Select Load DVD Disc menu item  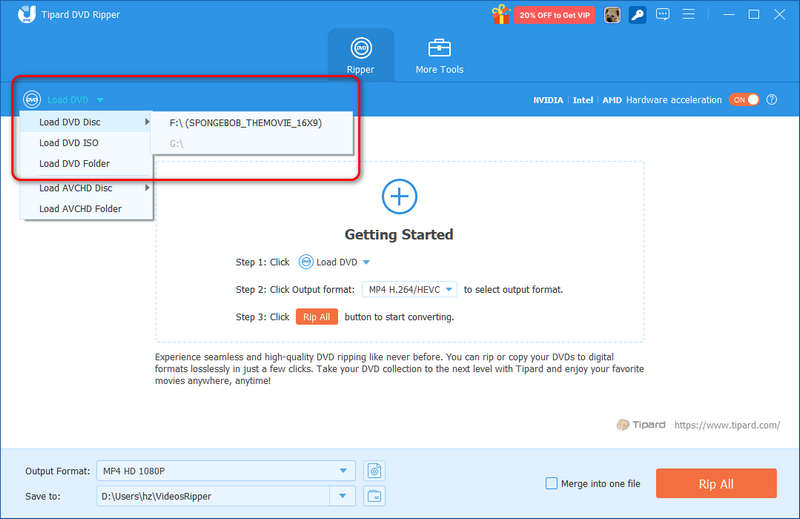tap(86, 122)
